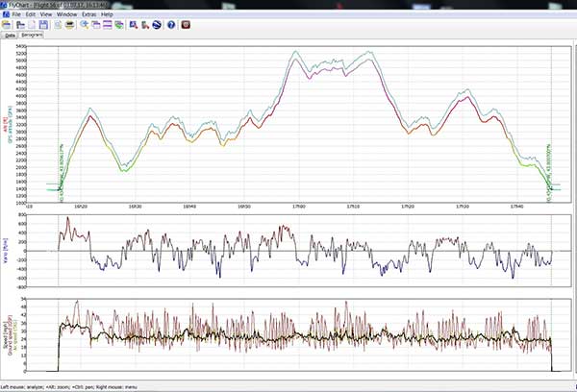The image size is (577, 392).
Task: Open the File menu
Action: 15,14
